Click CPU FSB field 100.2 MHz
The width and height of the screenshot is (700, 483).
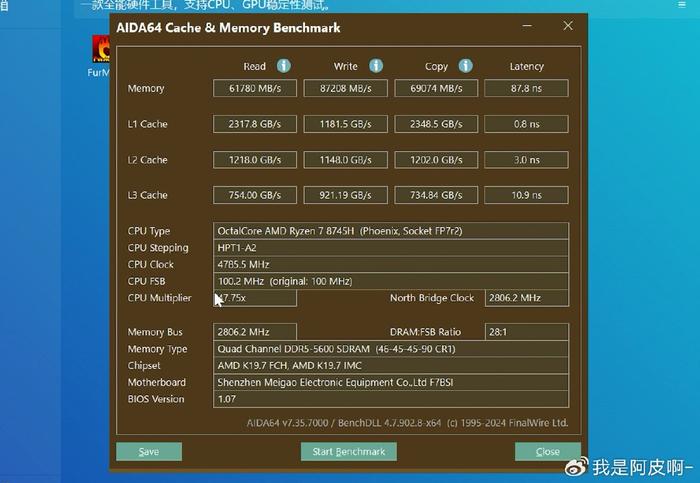point(391,281)
